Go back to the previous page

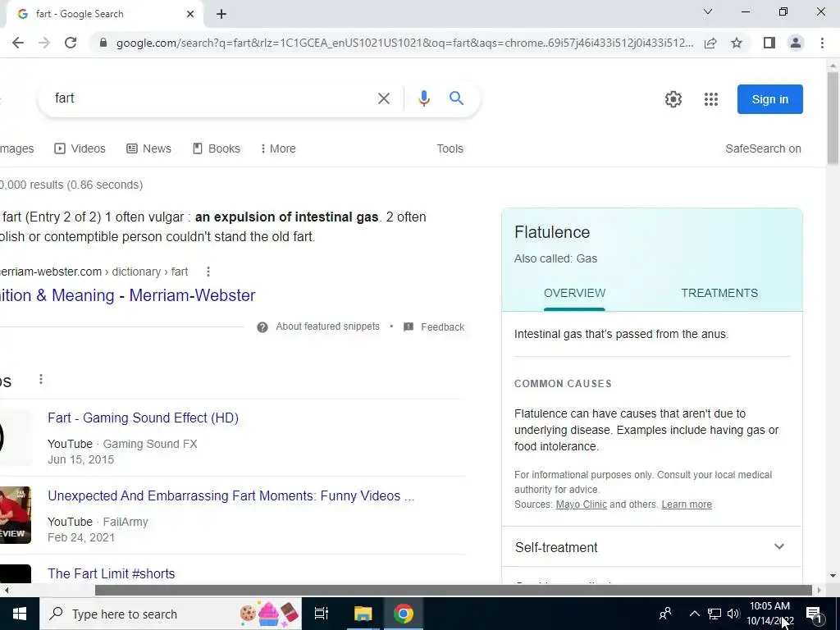point(18,43)
